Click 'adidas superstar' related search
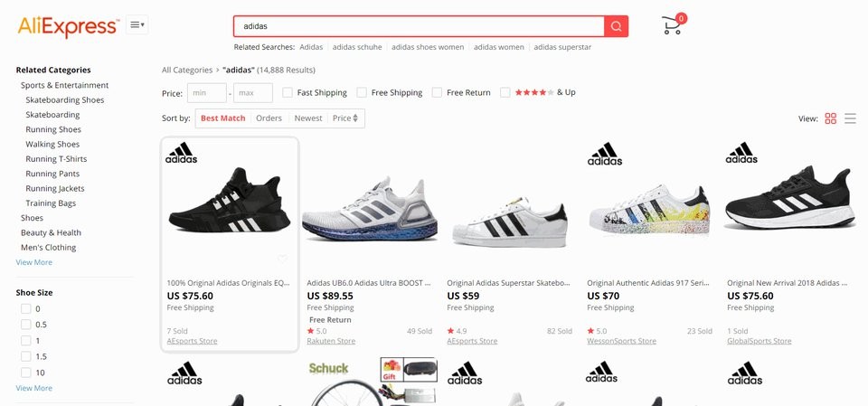 [x=562, y=47]
